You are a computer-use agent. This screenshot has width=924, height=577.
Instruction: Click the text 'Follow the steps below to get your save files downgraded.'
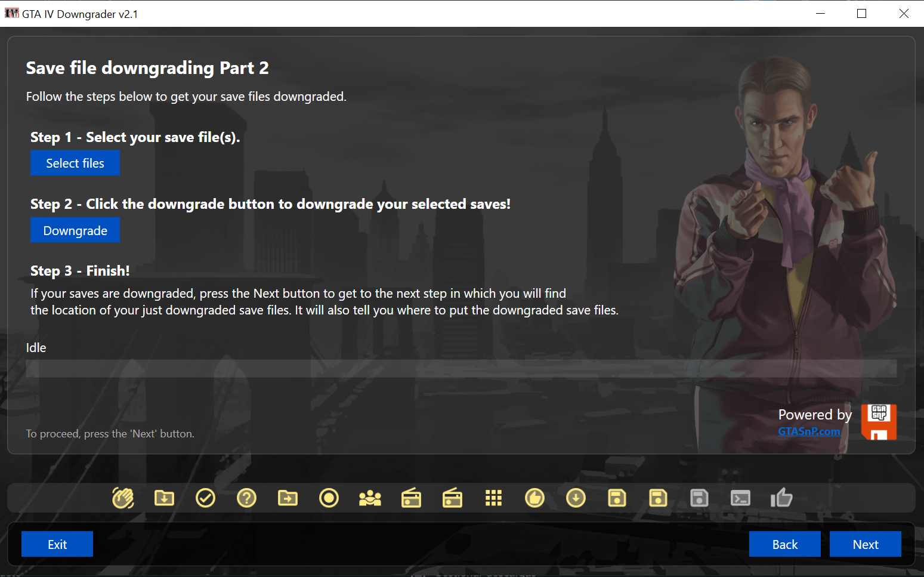(186, 97)
